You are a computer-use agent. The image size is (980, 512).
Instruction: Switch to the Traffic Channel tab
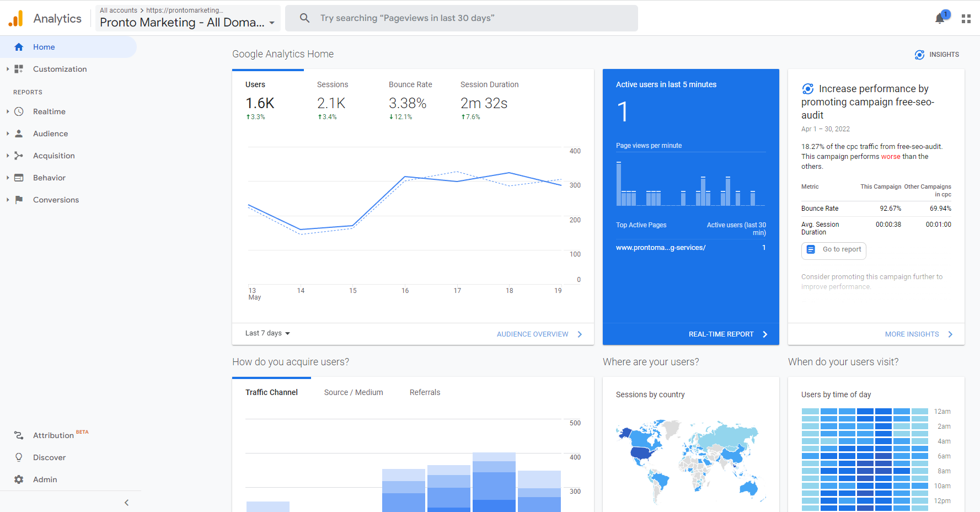271,392
